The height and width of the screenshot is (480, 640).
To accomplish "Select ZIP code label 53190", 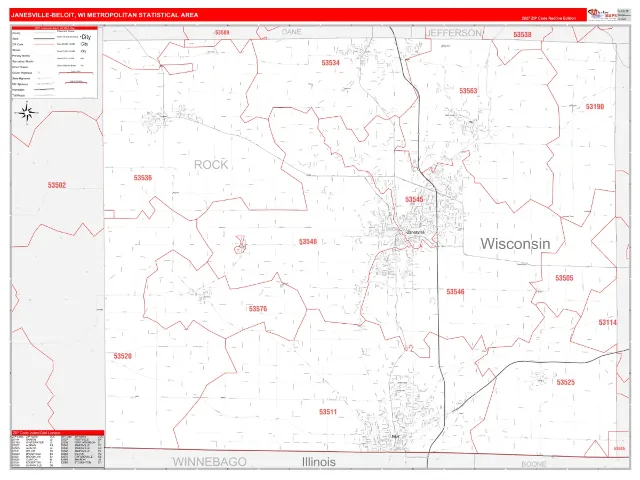I will pos(595,107).
